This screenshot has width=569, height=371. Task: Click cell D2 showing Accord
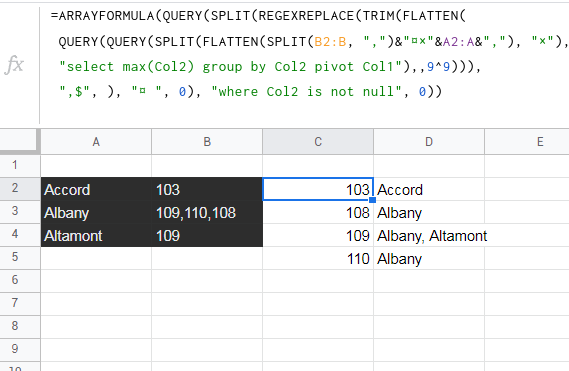click(x=429, y=189)
